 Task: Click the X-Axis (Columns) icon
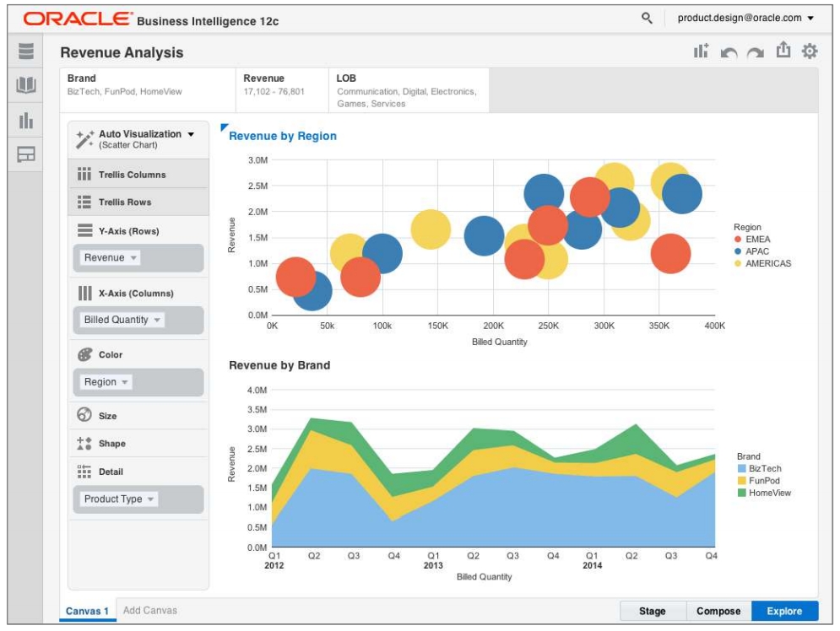(x=84, y=293)
